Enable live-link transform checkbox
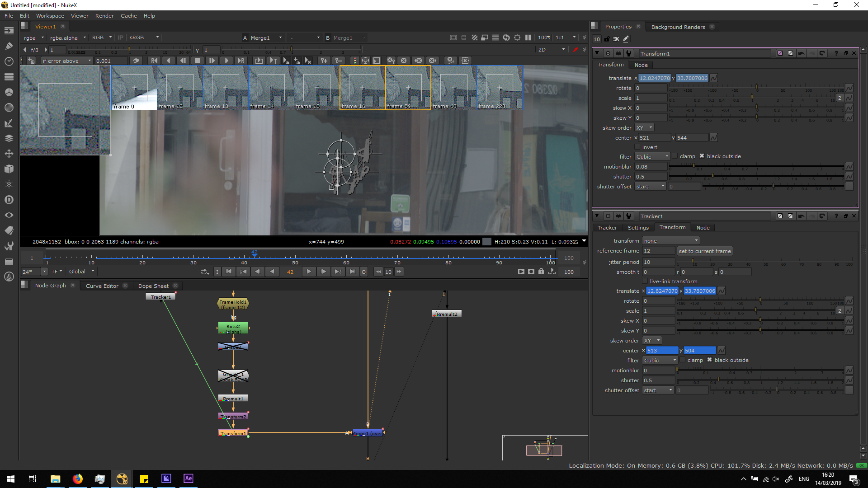This screenshot has width=868, height=488. point(645,281)
